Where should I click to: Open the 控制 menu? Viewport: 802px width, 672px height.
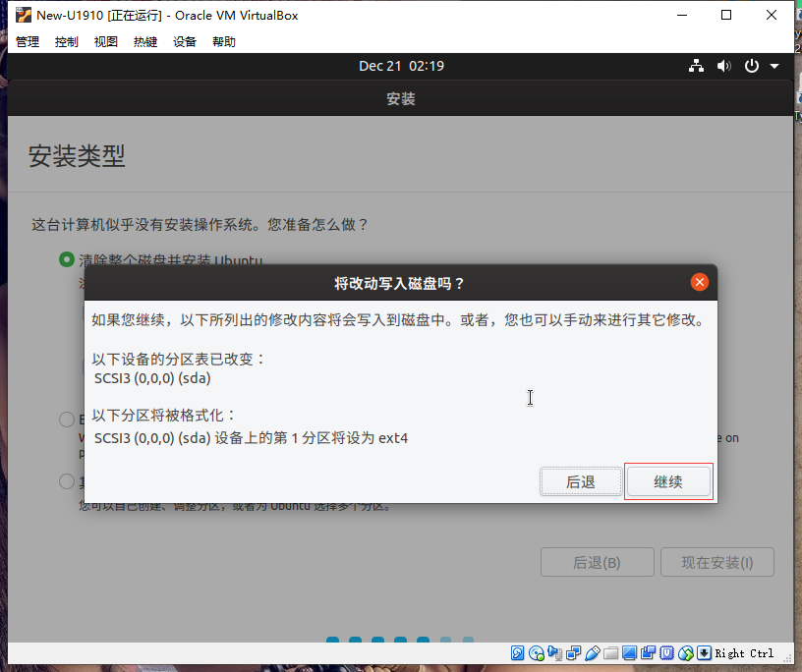pos(67,41)
